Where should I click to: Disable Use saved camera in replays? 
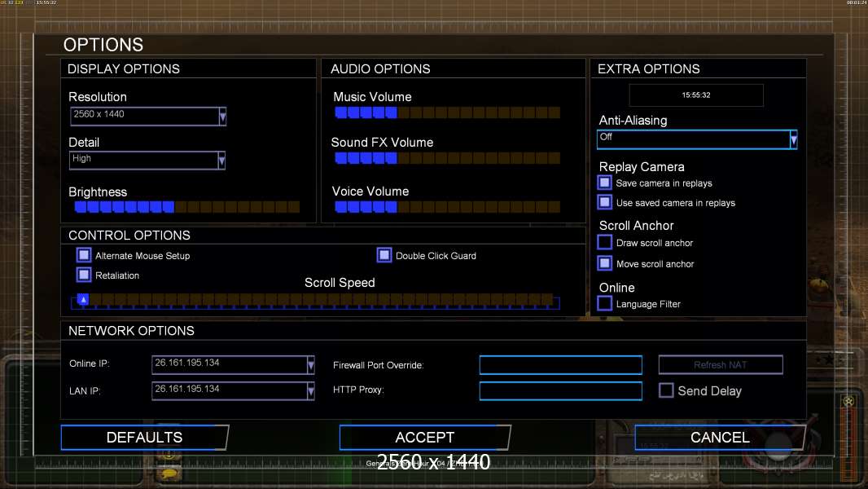604,202
